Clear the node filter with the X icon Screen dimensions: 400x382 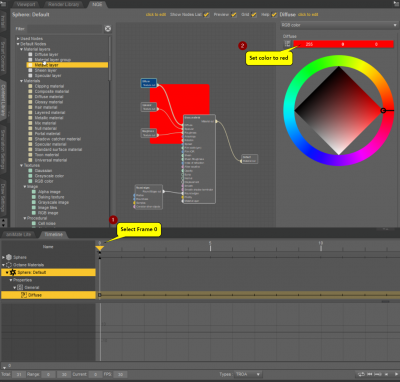[x=108, y=29]
